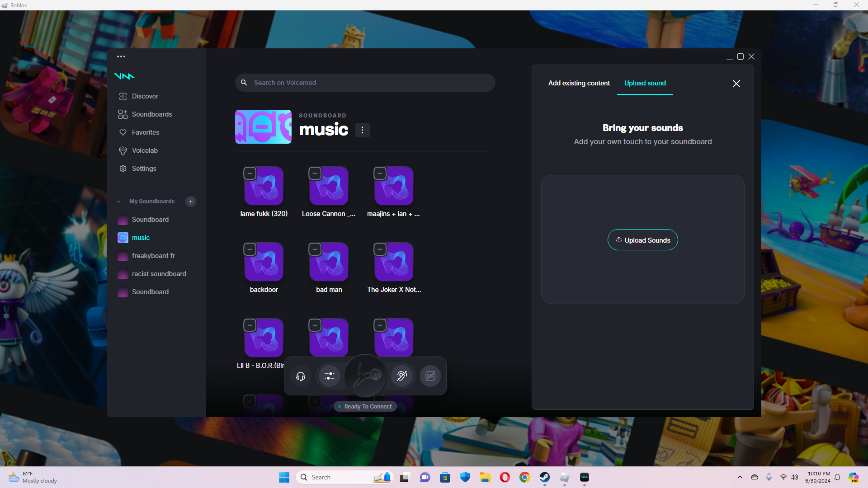Open Settings in the sidebar
Viewport: 868px width, 488px height.
click(x=144, y=169)
